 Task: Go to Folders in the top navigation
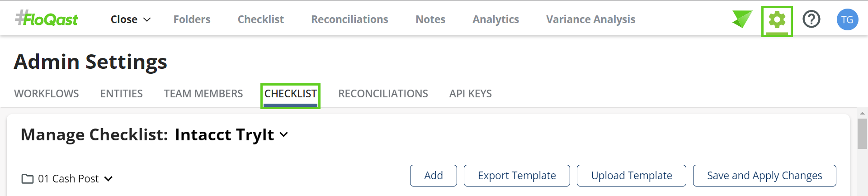tap(192, 19)
